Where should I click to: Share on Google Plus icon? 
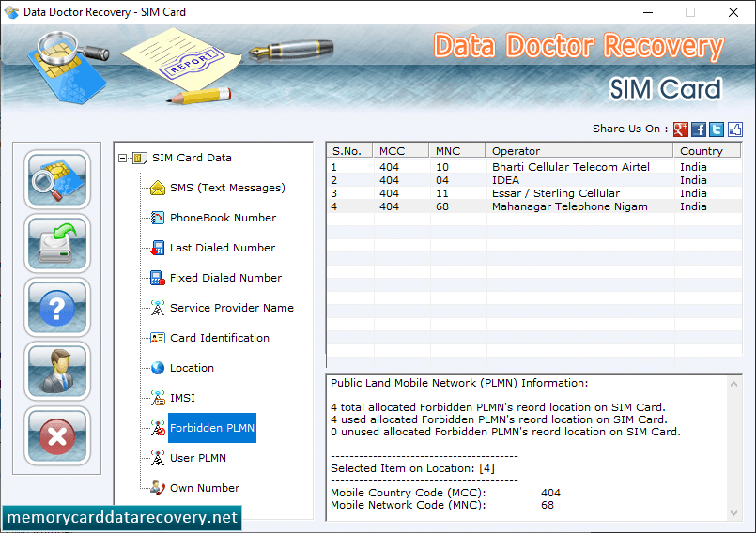click(x=680, y=129)
